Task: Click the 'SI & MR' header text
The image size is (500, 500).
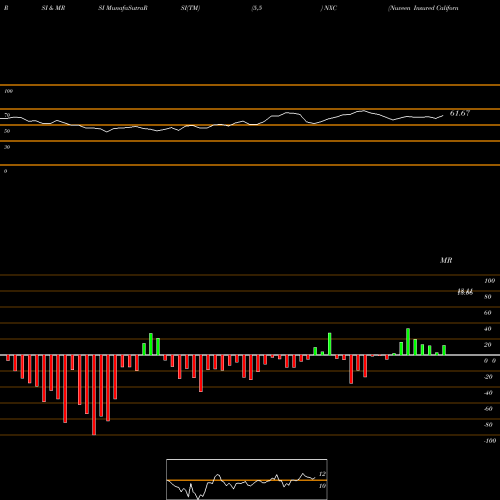Action: [x=53, y=8]
